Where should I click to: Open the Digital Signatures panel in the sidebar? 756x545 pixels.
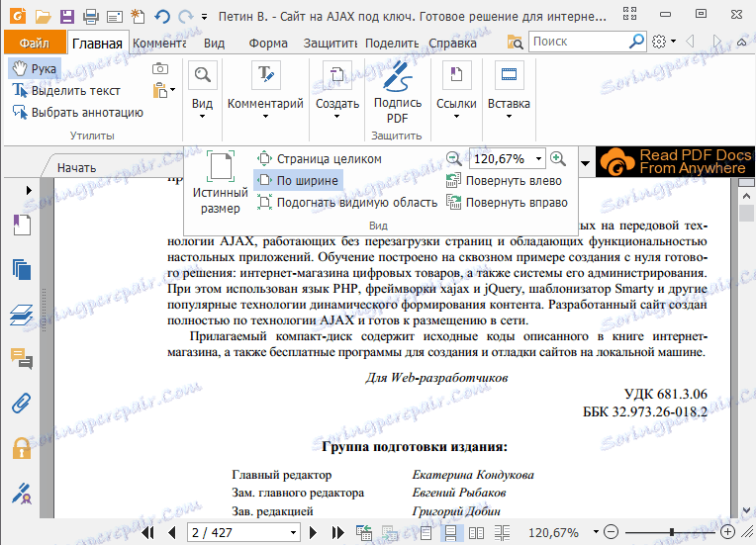[22, 494]
